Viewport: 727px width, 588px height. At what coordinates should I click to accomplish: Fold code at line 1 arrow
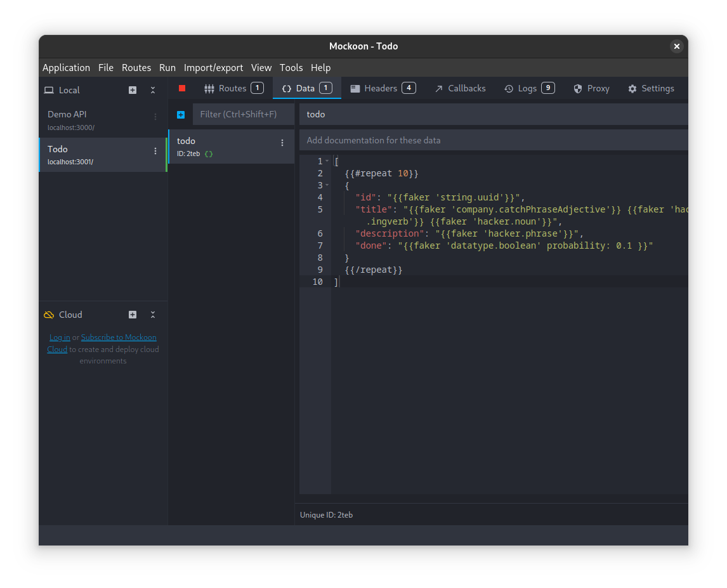327,161
